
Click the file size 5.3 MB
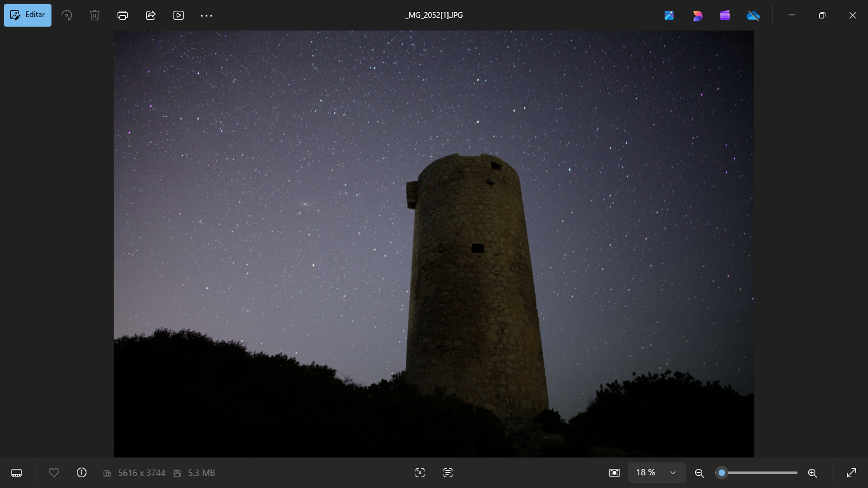pos(201,473)
